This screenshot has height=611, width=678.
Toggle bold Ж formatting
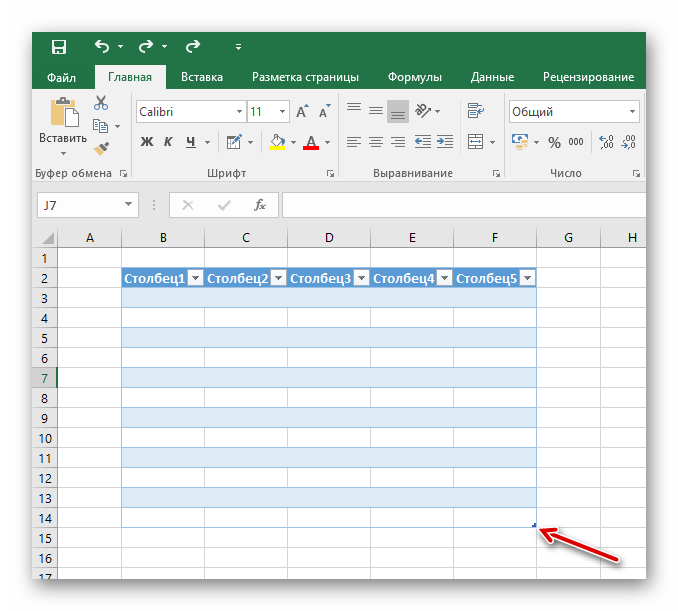(147, 142)
